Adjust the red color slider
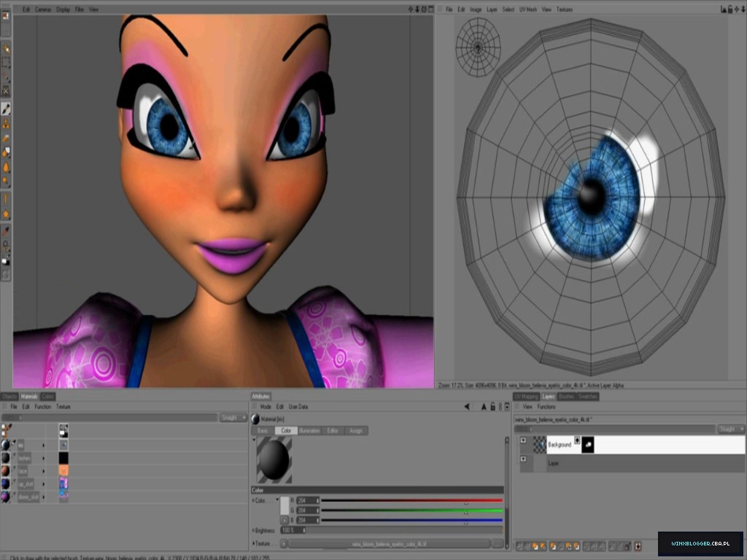Viewport: 747px width, 560px height. pos(412,500)
